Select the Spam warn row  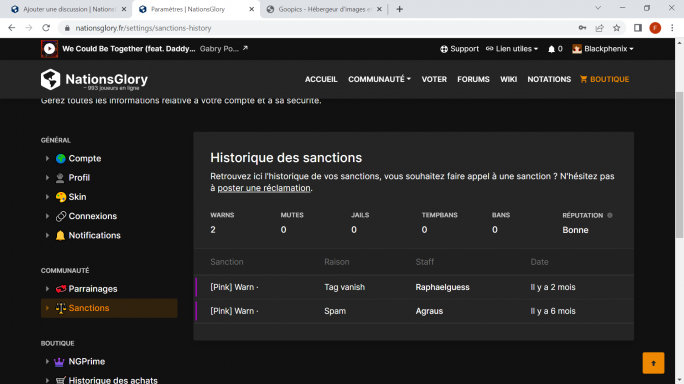(414, 311)
